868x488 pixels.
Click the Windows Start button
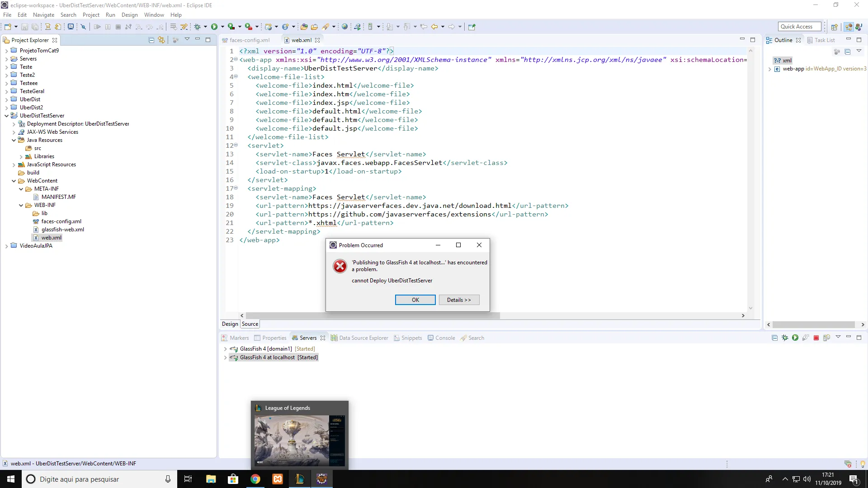11,479
